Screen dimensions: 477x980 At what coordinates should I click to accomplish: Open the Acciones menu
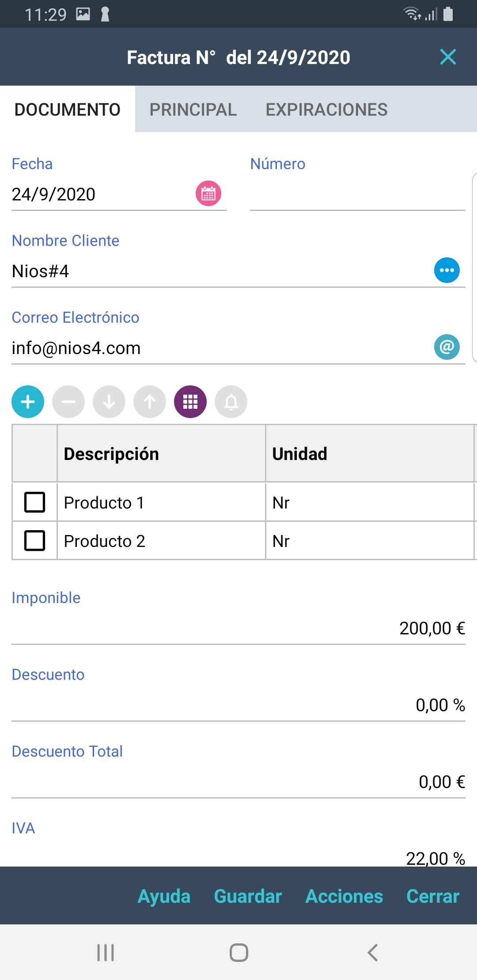pyautogui.click(x=344, y=896)
